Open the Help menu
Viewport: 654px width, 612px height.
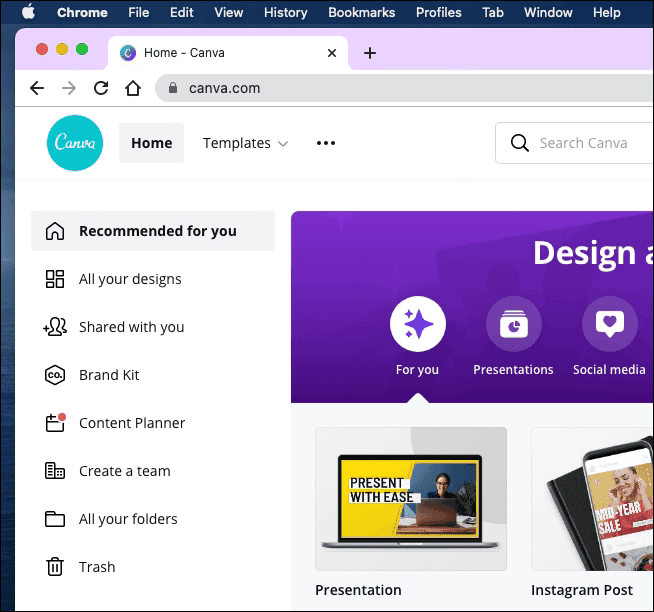point(607,13)
